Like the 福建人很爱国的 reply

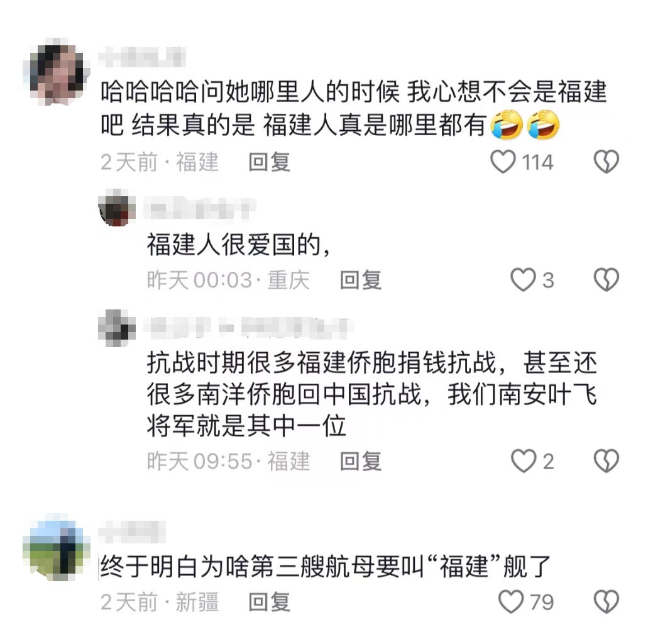(523, 280)
